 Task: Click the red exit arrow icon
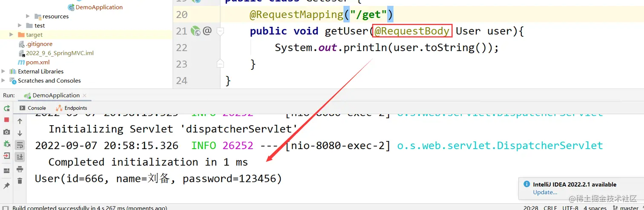click(7, 156)
